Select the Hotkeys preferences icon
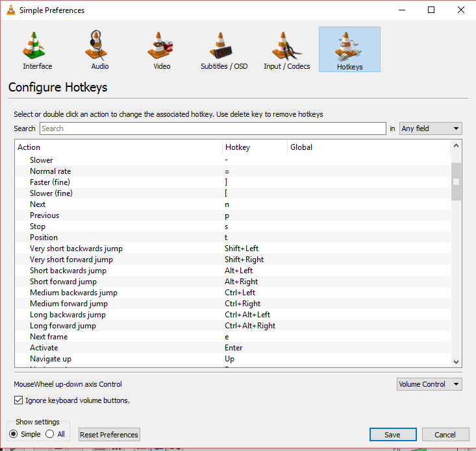 [x=349, y=50]
